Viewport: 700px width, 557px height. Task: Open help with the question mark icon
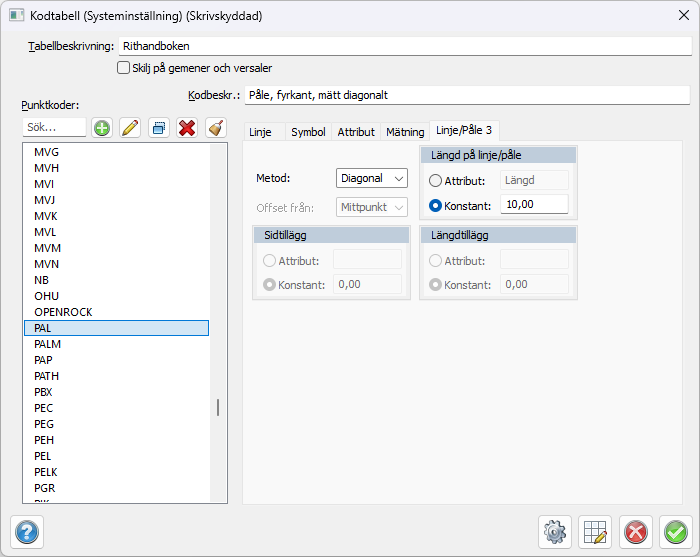[x=27, y=532]
